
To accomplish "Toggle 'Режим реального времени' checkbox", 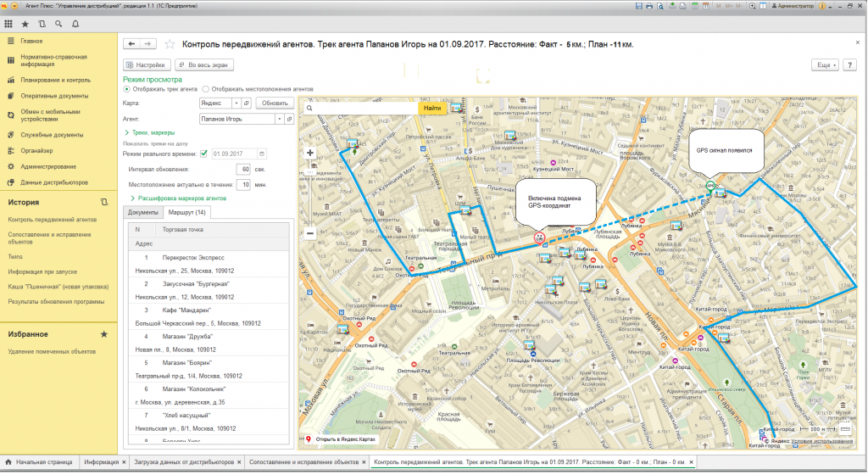I will pyautogui.click(x=203, y=154).
